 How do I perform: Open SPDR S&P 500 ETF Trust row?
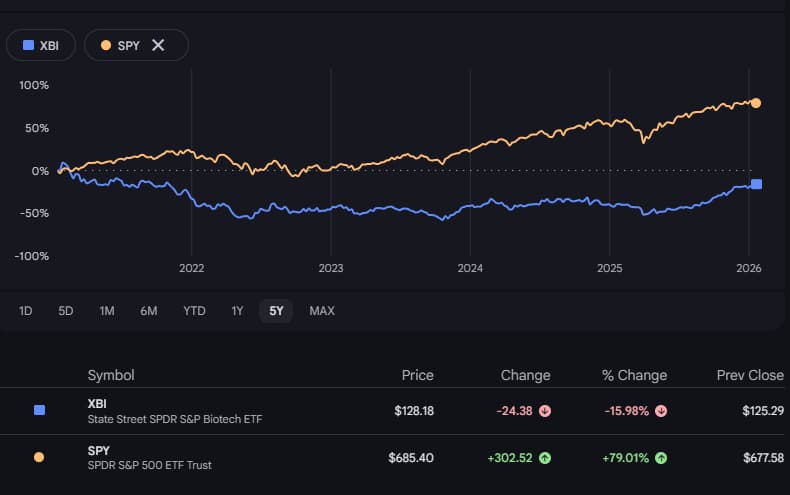click(149, 465)
